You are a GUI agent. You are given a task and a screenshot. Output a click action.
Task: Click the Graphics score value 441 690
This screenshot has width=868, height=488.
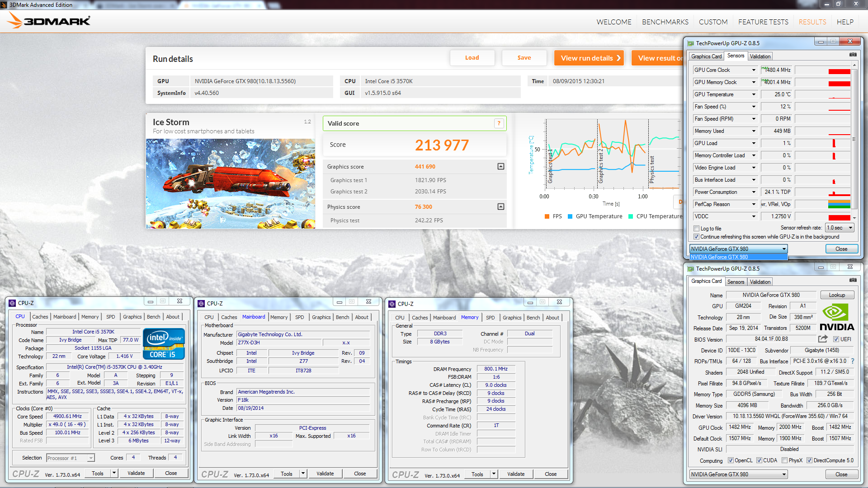pyautogui.click(x=425, y=167)
